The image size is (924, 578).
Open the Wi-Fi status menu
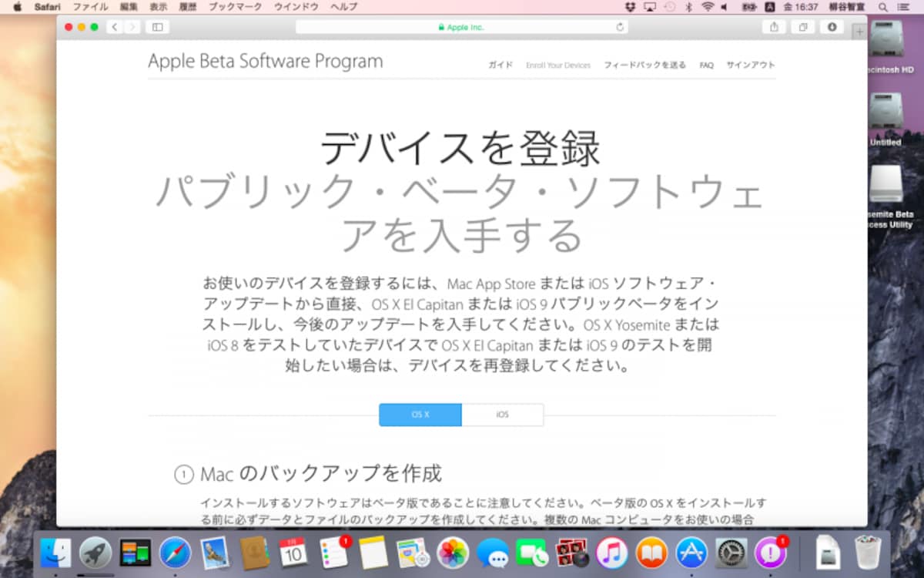tap(707, 7)
